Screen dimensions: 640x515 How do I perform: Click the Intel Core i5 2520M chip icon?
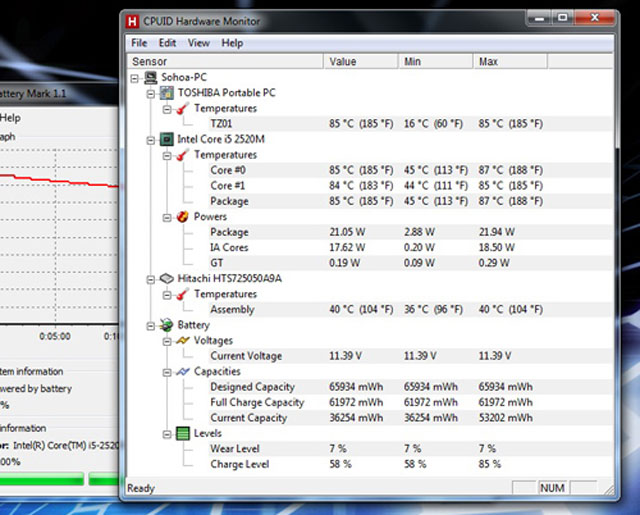(167, 140)
